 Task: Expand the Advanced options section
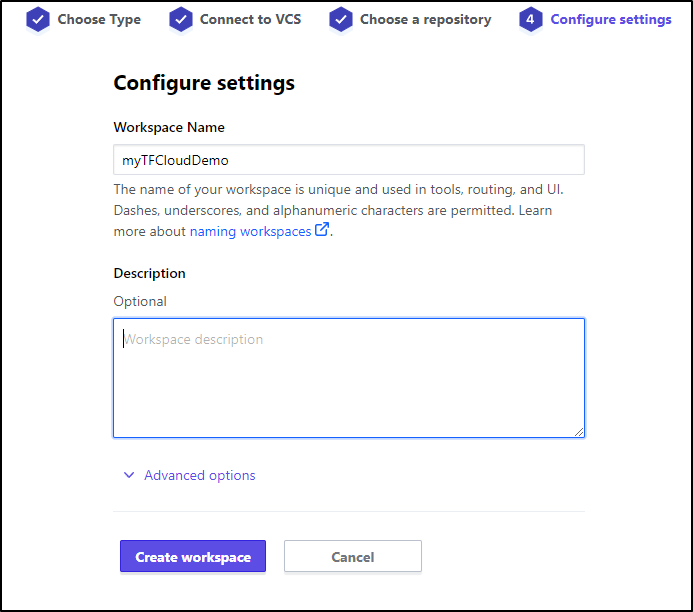coord(200,475)
